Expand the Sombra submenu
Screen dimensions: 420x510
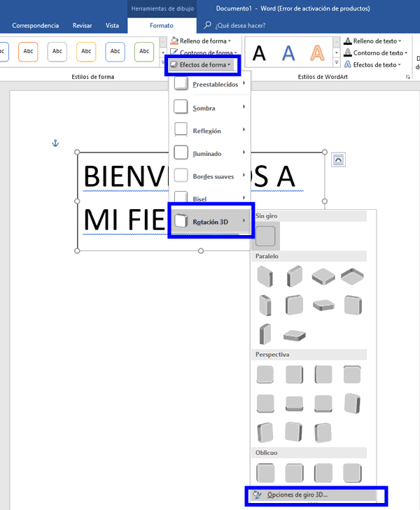pyautogui.click(x=210, y=108)
